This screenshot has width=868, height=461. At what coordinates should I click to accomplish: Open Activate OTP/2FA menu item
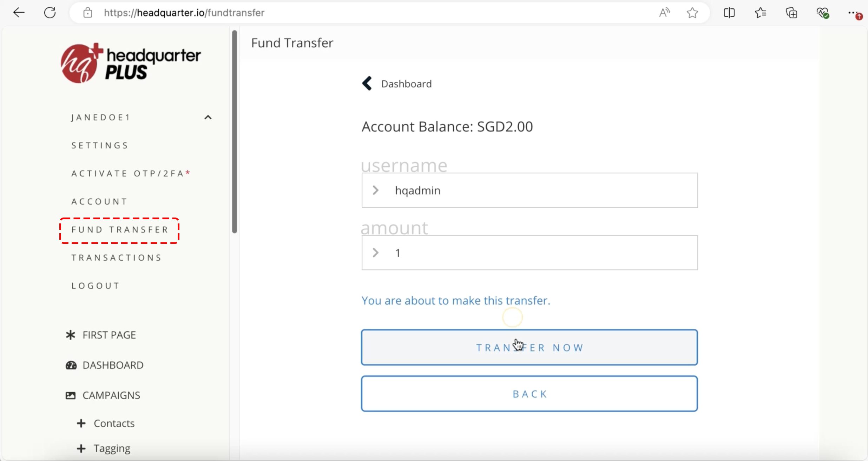click(x=131, y=173)
